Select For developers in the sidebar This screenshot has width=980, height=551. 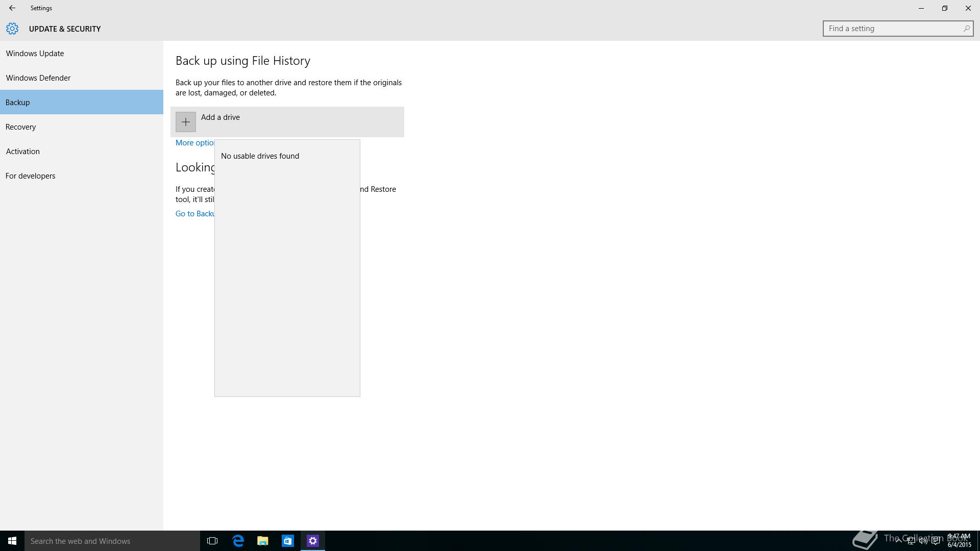point(31,176)
